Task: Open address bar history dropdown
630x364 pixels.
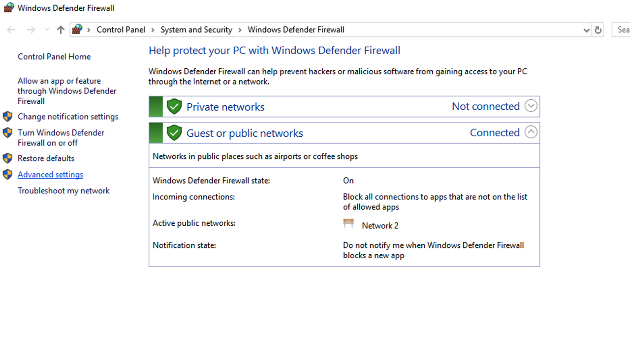Action: 586,30
